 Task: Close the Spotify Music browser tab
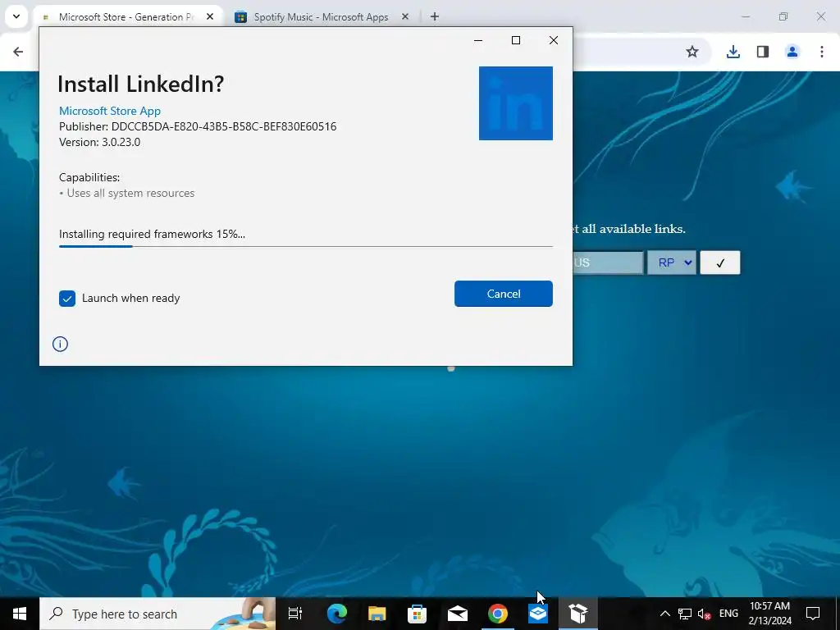point(405,16)
